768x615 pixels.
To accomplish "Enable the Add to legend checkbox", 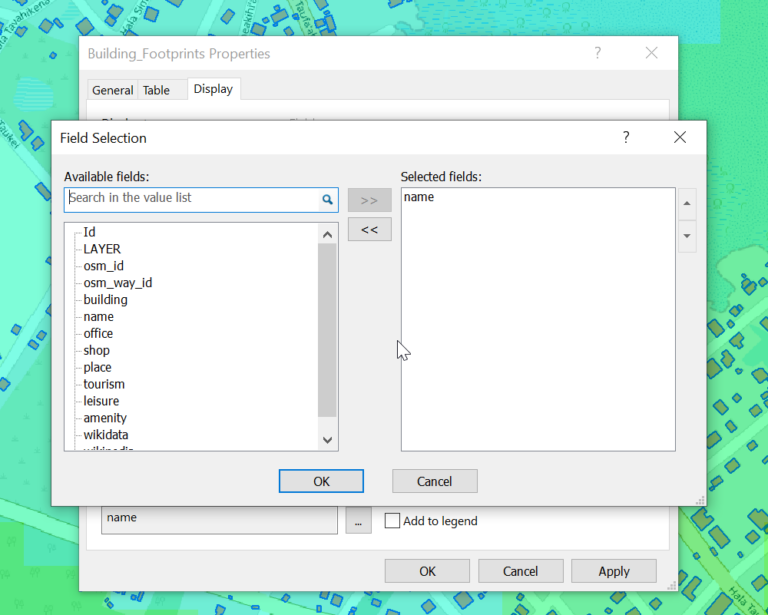I will pyautogui.click(x=393, y=521).
